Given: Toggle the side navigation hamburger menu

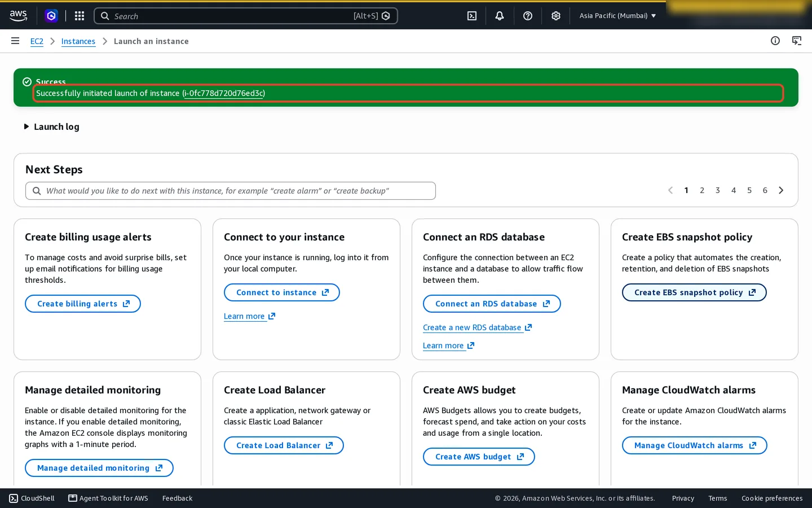Looking at the screenshot, I should (15, 41).
